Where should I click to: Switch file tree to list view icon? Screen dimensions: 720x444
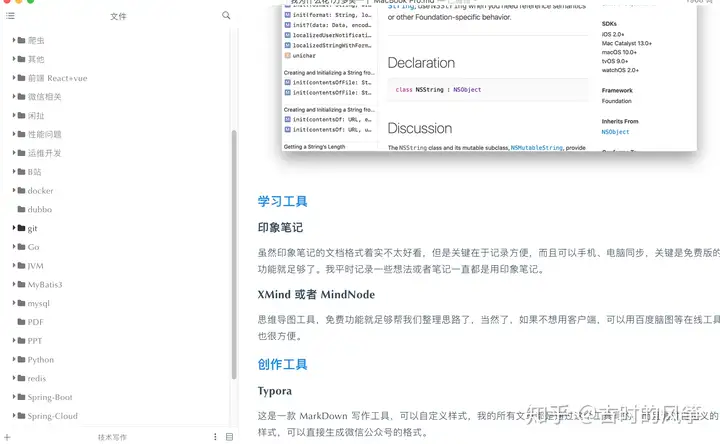click(x=230, y=437)
